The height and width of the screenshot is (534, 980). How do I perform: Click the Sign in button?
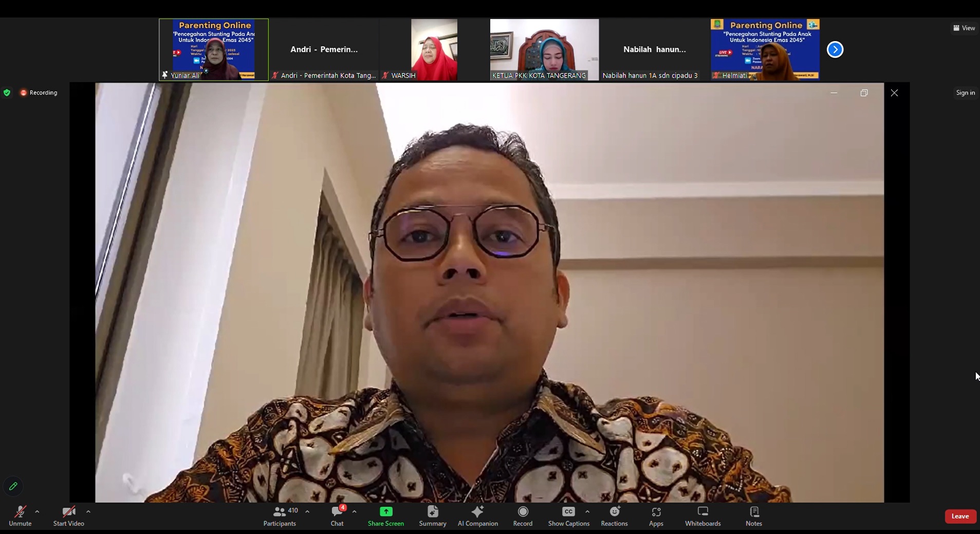(965, 93)
